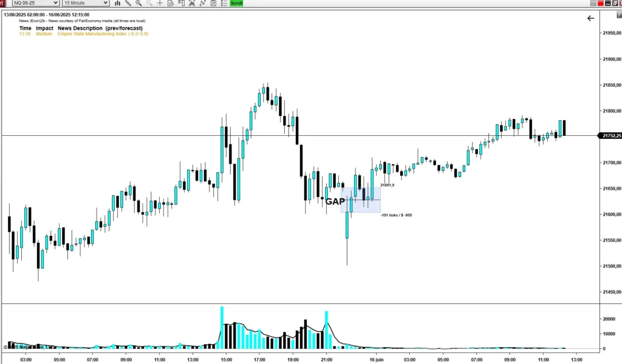Image resolution: width=622 pixels, height=364 pixels.
Task: Open the 15 Minute interval dropdown
Action: (85, 3)
